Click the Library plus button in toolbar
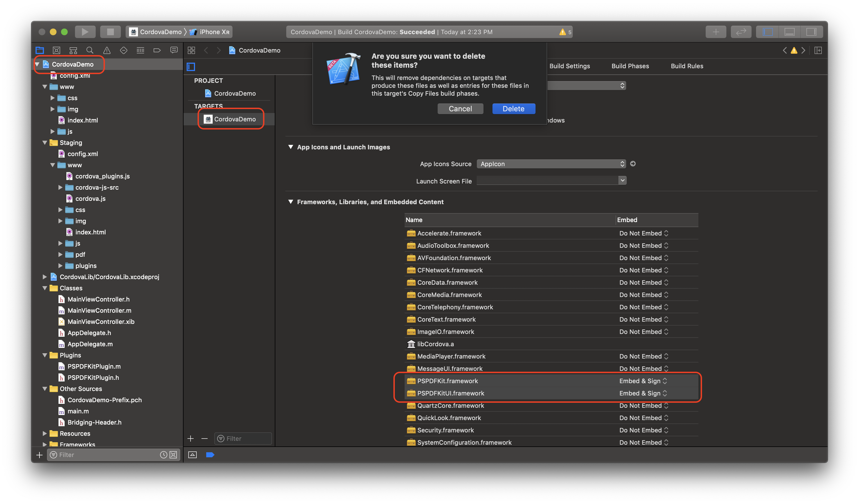 [715, 32]
